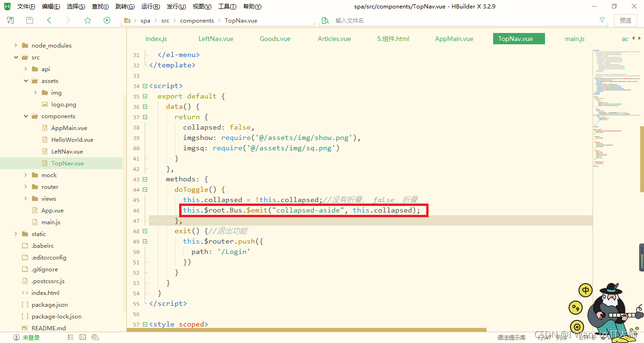Switch to the index.js tab
The width and height of the screenshot is (644, 343).
click(x=156, y=39)
